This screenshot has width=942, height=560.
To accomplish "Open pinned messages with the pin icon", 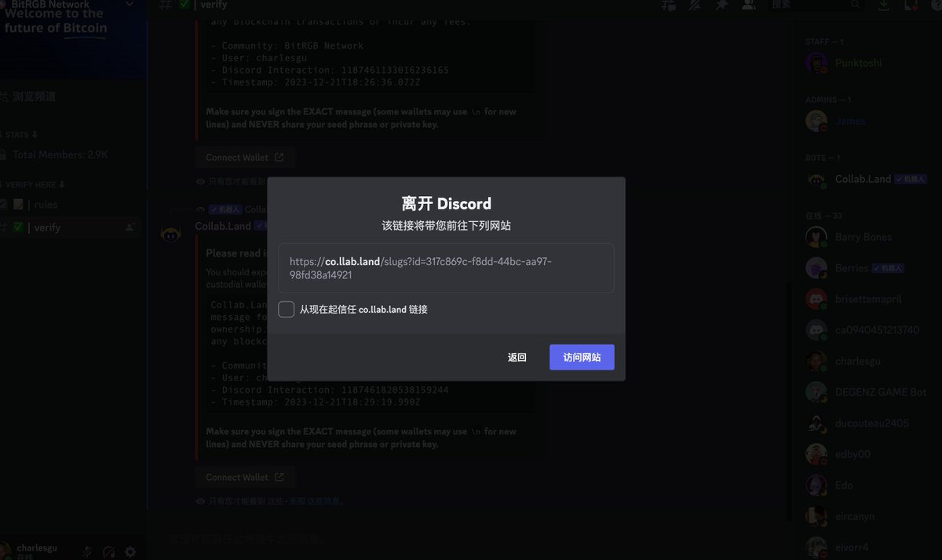I will coord(721,5).
